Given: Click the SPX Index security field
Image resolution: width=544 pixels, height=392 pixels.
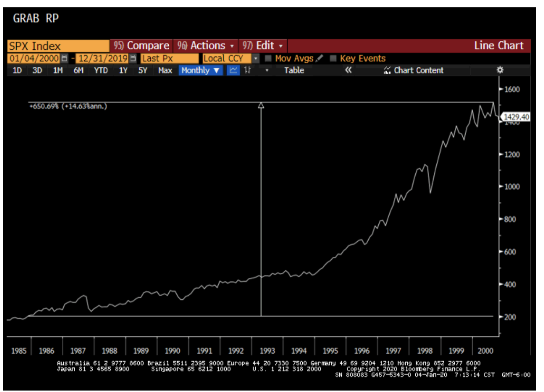Looking at the screenshot, I should coord(58,46).
